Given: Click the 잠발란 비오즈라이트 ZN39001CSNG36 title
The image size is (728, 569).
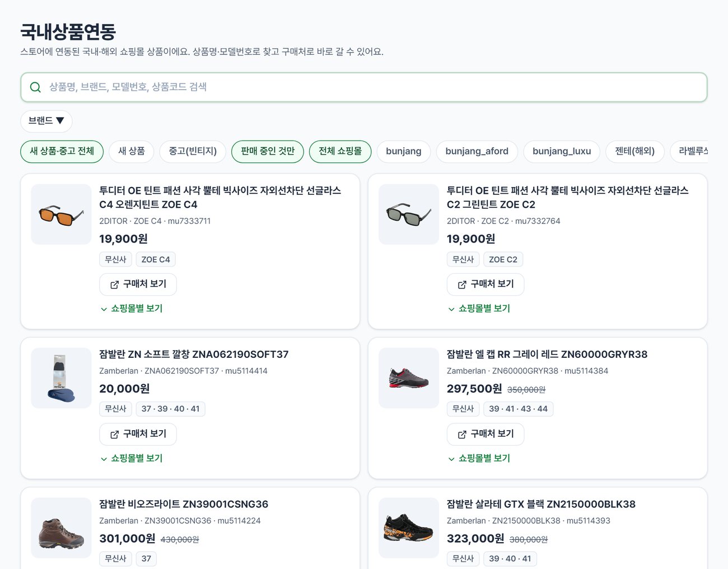Looking at the screenshot, I should pos(184,505).
